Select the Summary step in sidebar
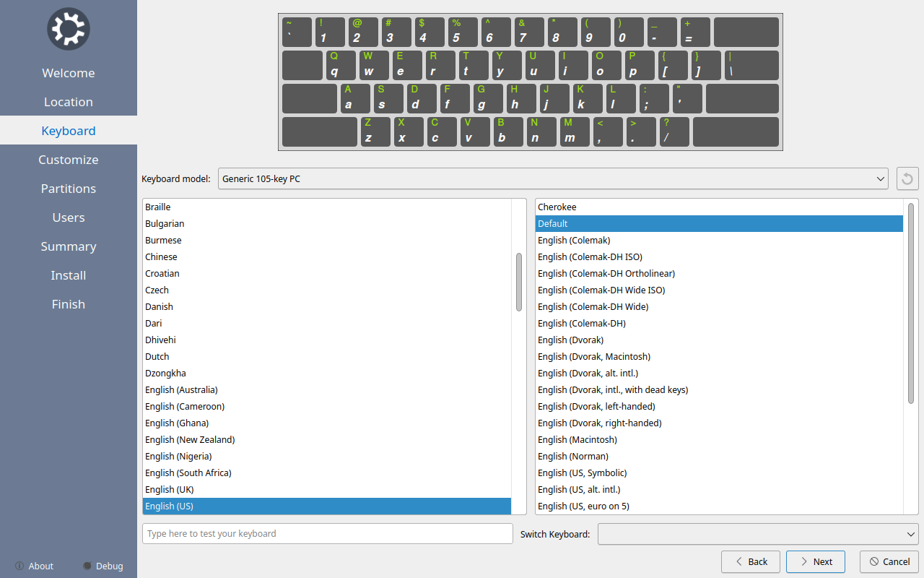 point(69,246)
